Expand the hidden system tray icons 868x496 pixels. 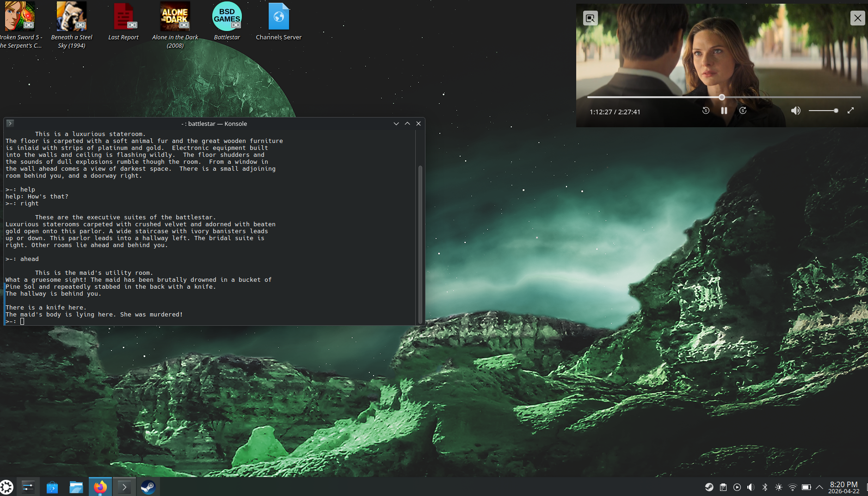[x=819, y=487]
